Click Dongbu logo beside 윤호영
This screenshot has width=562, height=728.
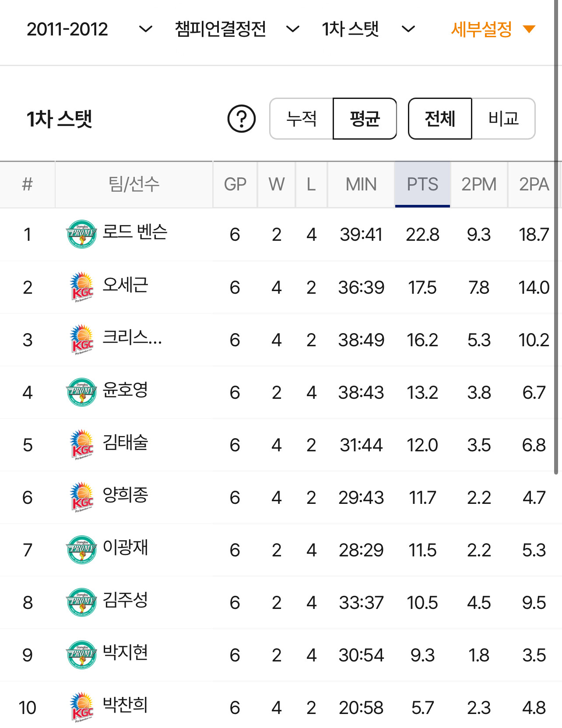tap(81, 392)
